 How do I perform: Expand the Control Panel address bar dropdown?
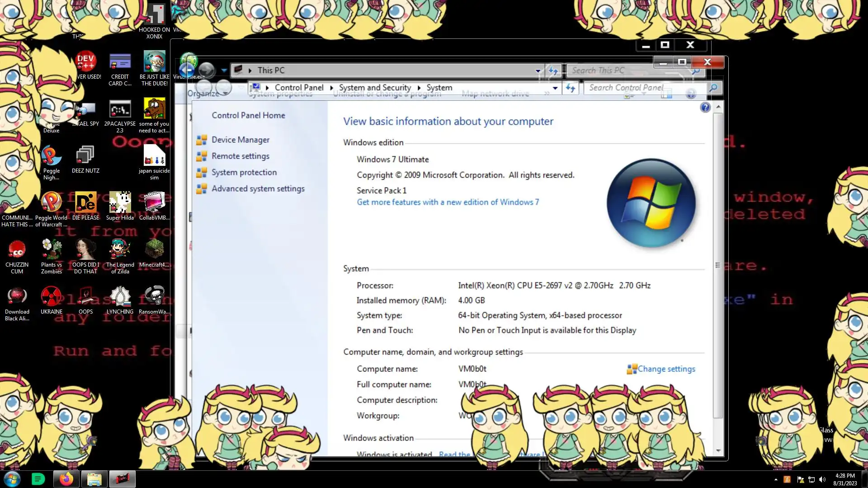pyautogui.click(x=555, y=88)
